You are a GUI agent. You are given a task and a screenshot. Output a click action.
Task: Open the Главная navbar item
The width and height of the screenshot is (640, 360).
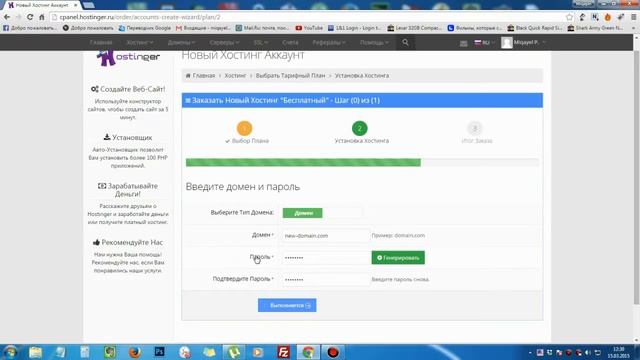[x=101, y=42]
